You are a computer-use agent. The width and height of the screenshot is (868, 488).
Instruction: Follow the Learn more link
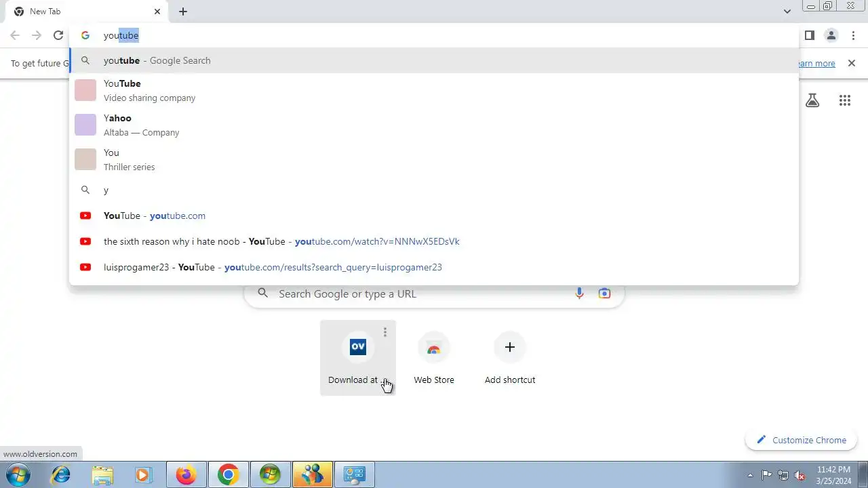[x=816, y=63]
